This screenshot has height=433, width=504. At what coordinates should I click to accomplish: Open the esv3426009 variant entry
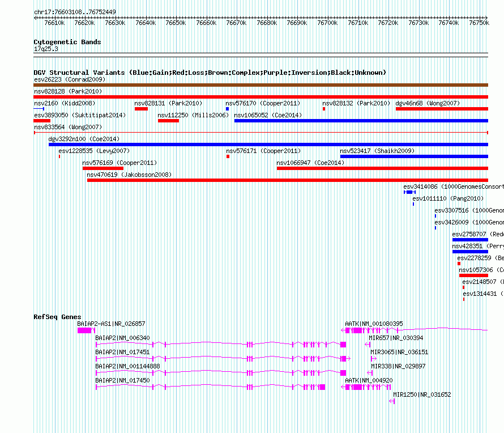point(469,222)
